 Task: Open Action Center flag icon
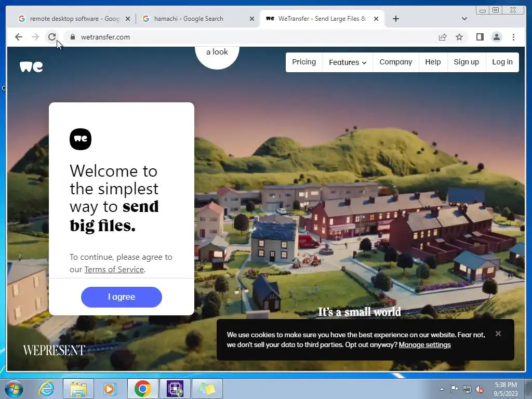coord(454,389)
